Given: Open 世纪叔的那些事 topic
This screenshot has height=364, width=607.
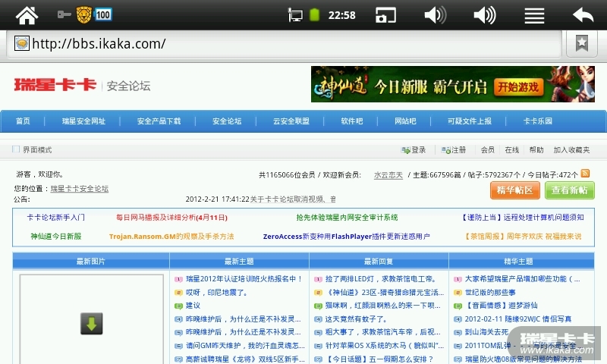Looking at the screenshot, I should pos(490,293).
